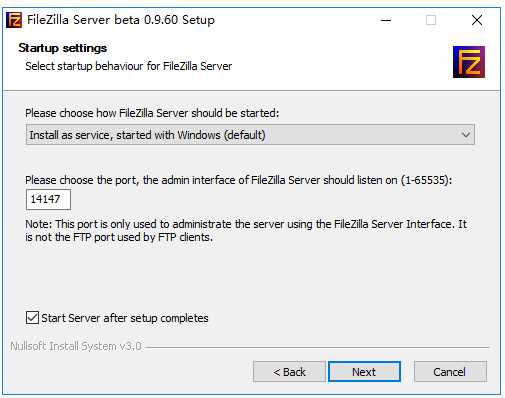Proceed with the Next button
Image resolution: width=505 pixels, height=398 pixels.
[x=364, y=372]
